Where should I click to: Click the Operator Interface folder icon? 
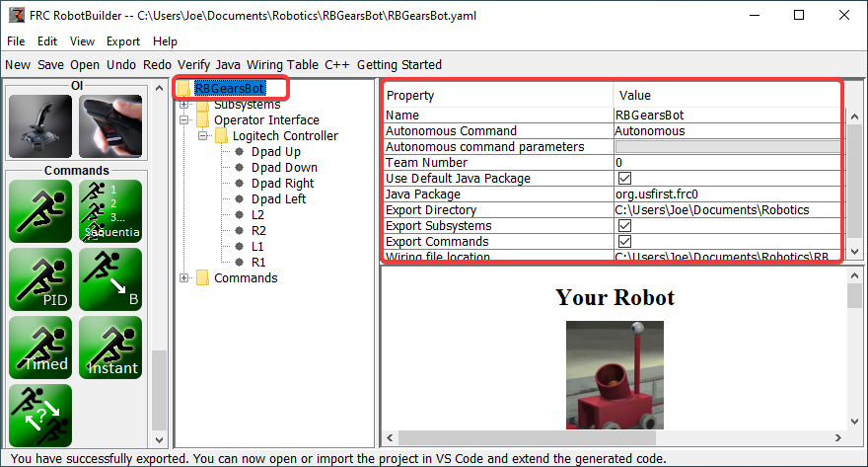pyautogui.click(x=203, y=119)
